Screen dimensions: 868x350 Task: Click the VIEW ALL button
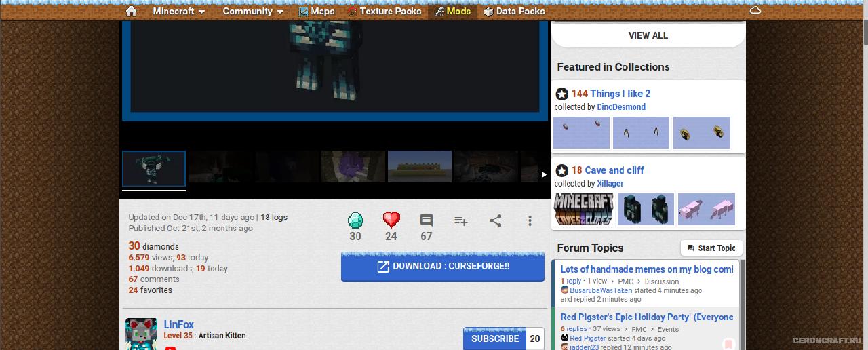click(648, 35)
